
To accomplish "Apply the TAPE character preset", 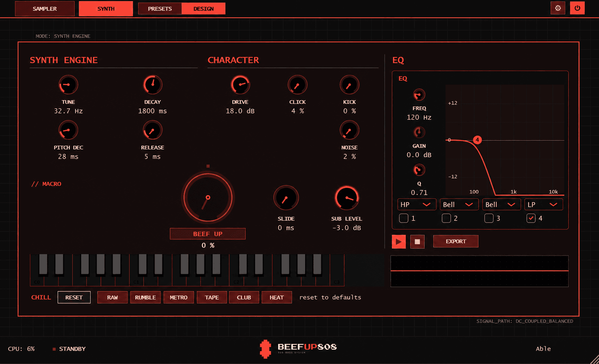I will 212,297.
